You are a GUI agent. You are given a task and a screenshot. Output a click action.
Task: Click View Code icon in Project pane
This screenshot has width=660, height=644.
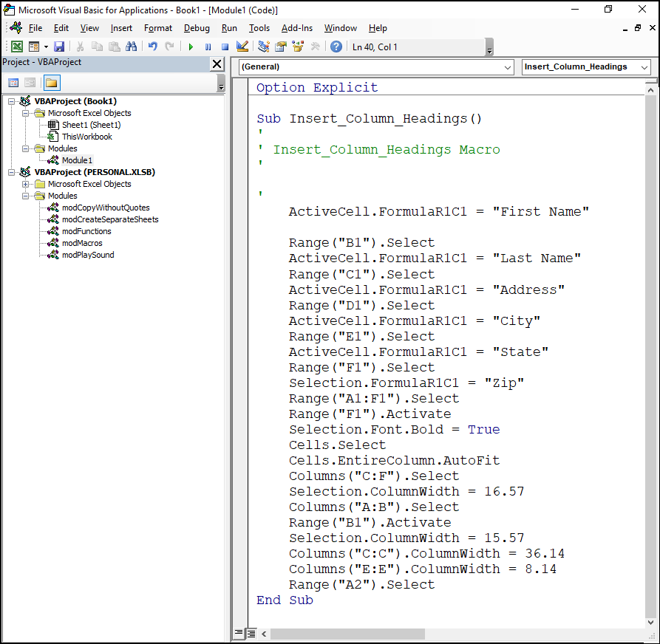click(x=13, y=83)
